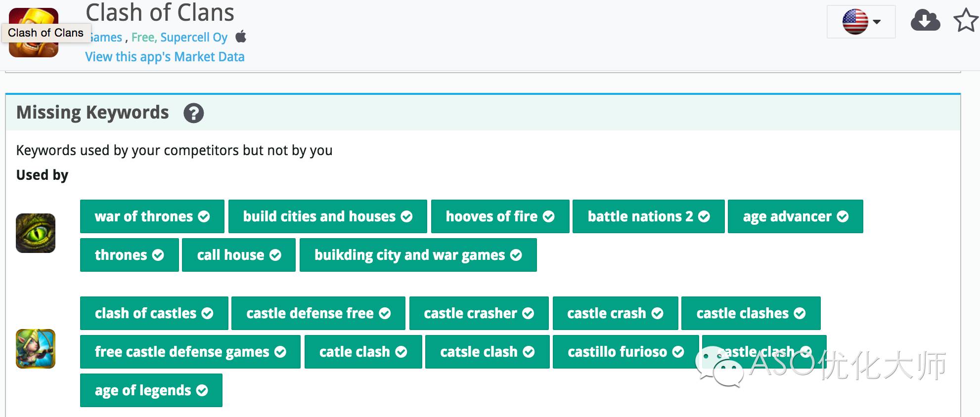Select the thrones keyword tag

(130, 255)
